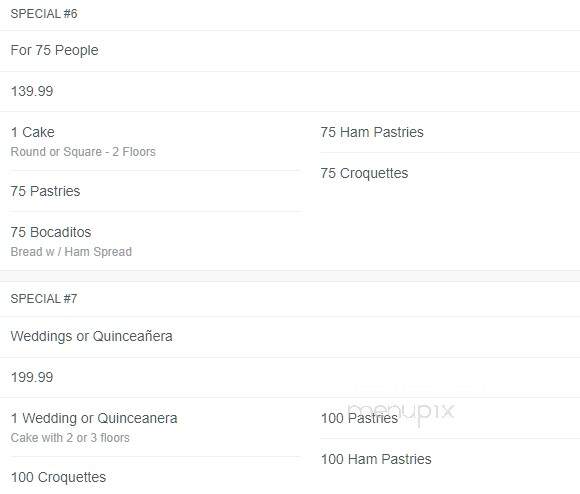Select Weddings or Quinceañera text
Screen dimensions: 580x494
tap(91, 336)
